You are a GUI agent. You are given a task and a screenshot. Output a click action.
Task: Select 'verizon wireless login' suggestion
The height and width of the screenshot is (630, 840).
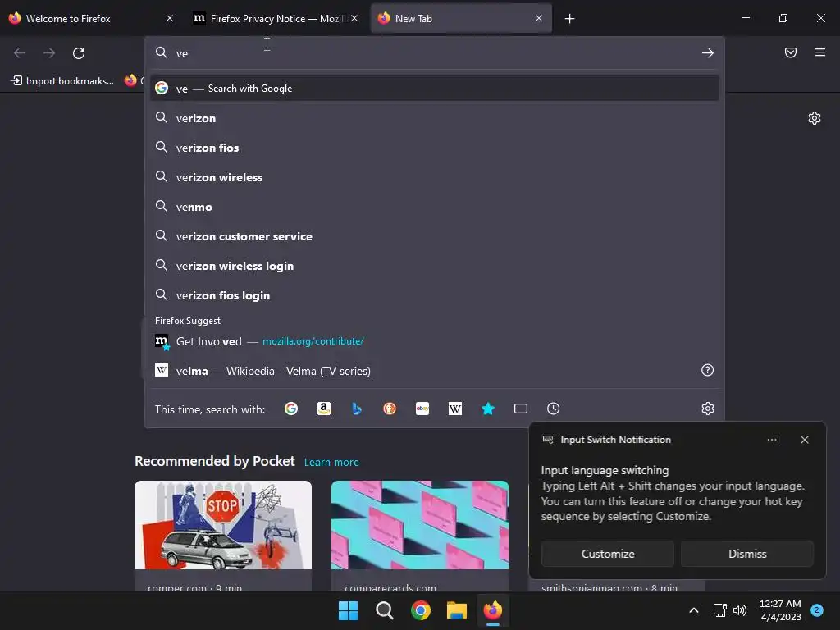(435, 266)
